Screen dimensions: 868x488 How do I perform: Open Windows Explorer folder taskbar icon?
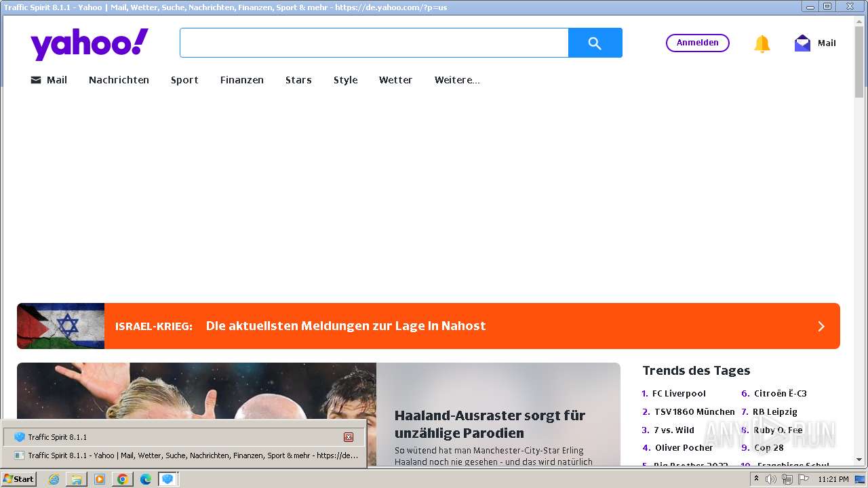[77, 479]
